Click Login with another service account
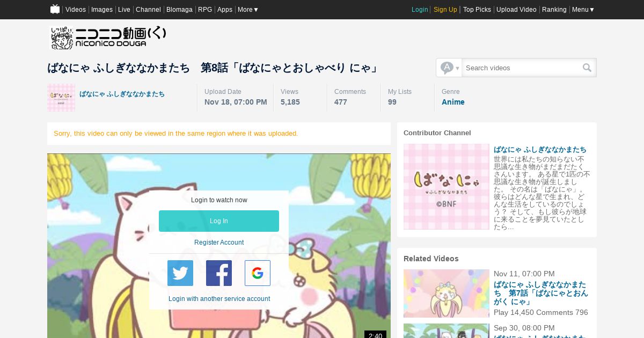The image size is (644, 338). [219, 299]
